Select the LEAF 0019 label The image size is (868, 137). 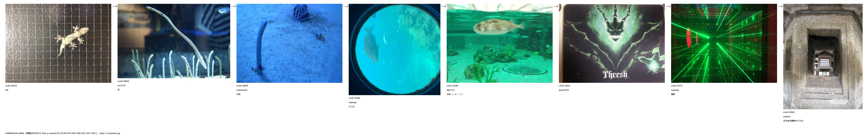point(11,86)
